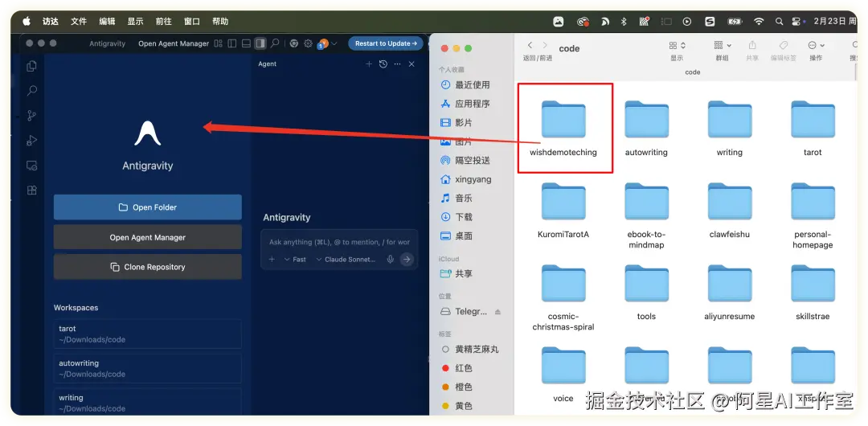Click the Ask anything input field
The height and width of the screenshot is (426, 868).
pyautogui.click(x=339, y=242)
